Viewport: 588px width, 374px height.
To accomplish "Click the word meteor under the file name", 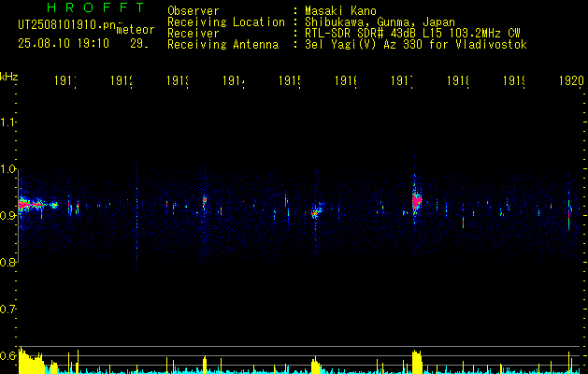I will pyautogui.click(x=136, y=30).
